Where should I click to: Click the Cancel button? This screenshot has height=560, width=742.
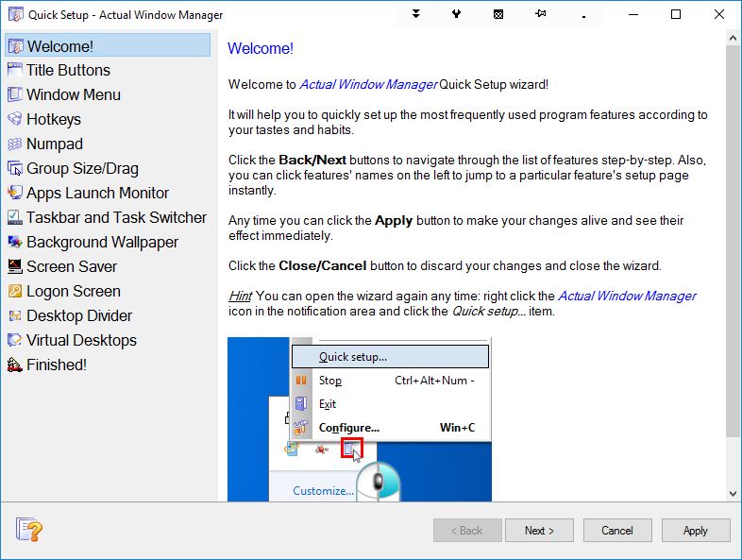(x=617, y=530)
